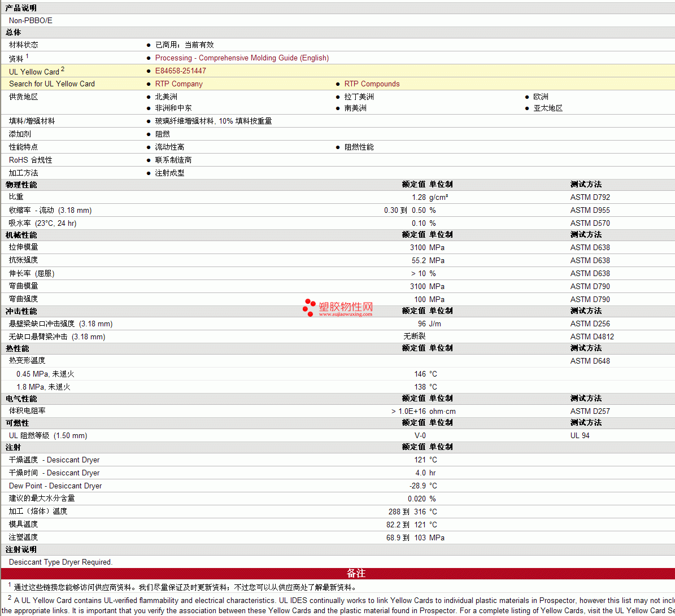Image resolution: width=675 pixels, height=616 pixels.
Task: Select the 物理性能 section header
Action: click(21, 185)
